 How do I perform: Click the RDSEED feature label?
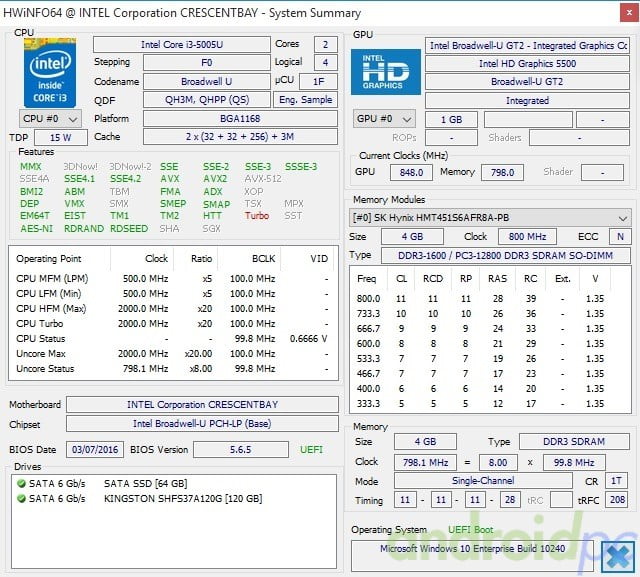tap(129, 229)
